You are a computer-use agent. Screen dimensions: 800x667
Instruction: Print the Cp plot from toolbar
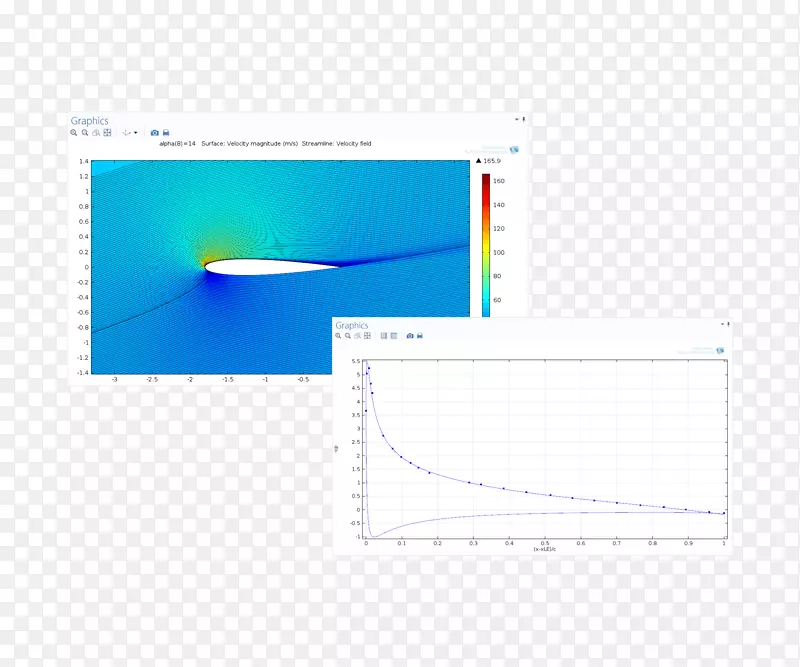pos(420,336)
